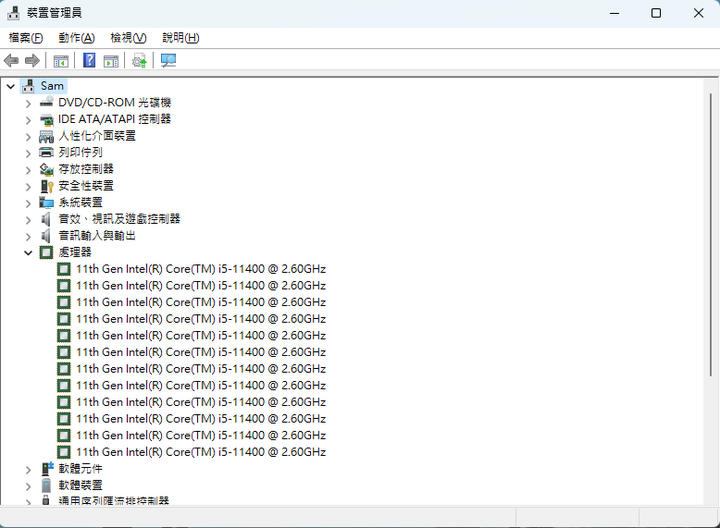
Task: Click the 安全性裝置 key icon
Action: [x=47, y=186]
